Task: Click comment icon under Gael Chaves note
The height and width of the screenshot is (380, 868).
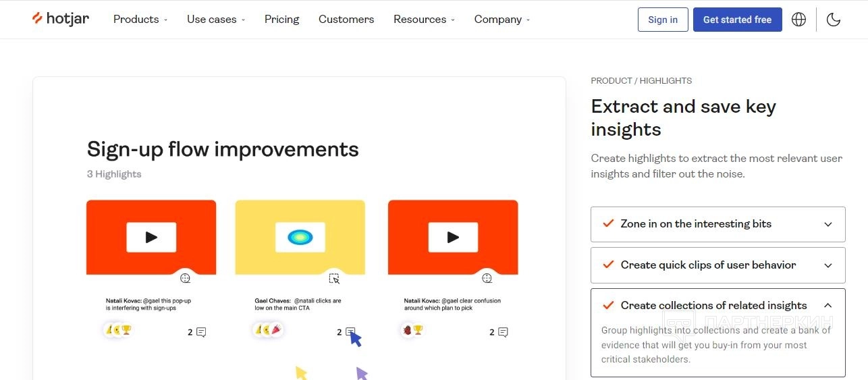Action: click(350, 332)
